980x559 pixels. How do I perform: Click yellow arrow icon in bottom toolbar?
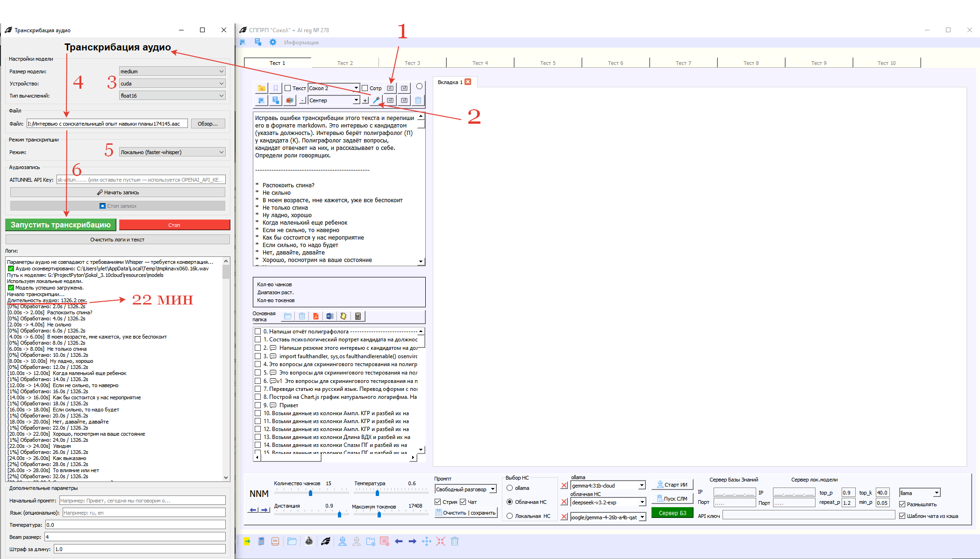247,541
